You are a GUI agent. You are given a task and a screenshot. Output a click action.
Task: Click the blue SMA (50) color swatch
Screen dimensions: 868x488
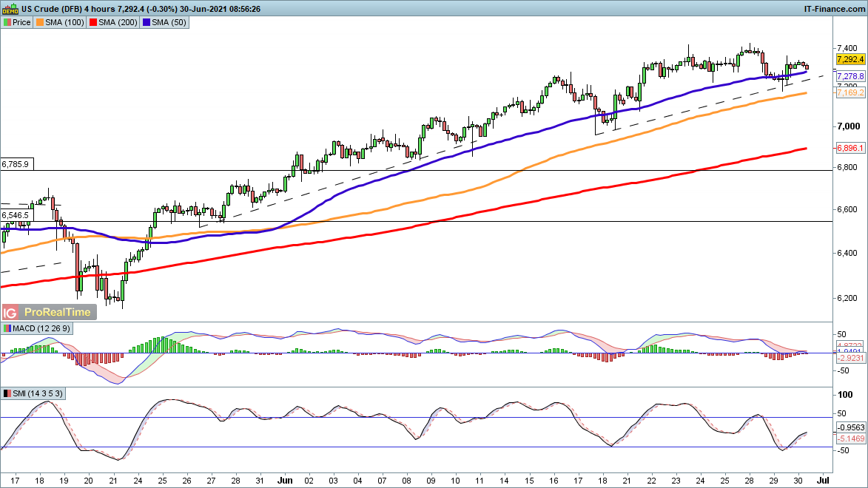(x=147, y=22)
